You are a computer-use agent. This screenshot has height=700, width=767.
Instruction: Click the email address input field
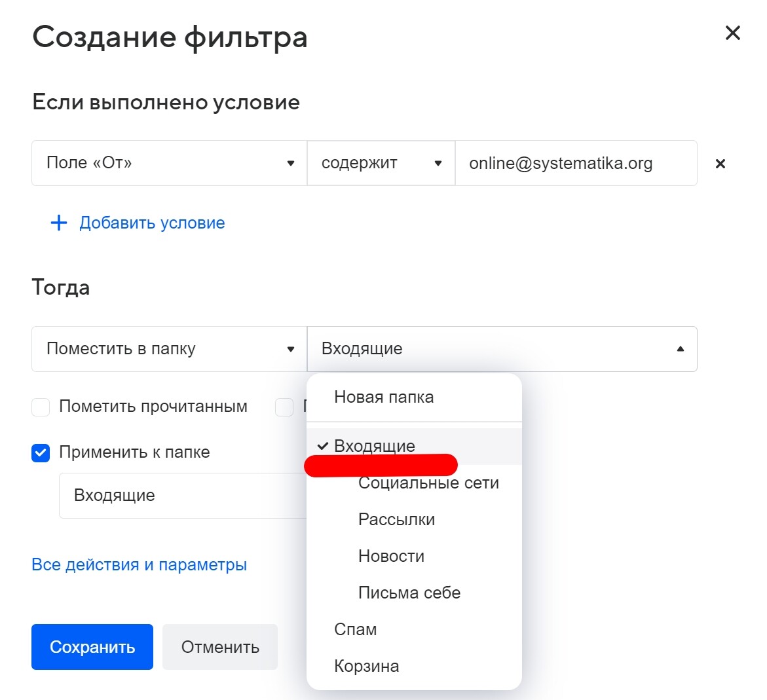(575, 163)
